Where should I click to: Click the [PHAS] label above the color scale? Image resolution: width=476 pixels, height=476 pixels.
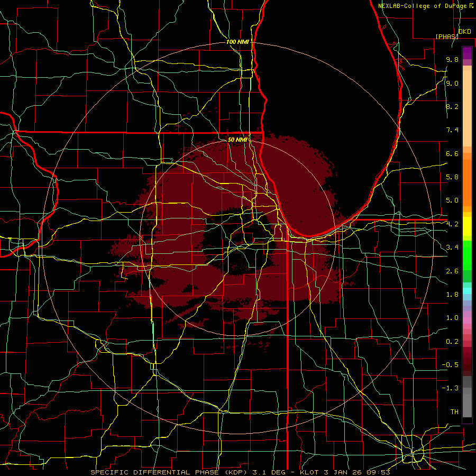(447, 36)
